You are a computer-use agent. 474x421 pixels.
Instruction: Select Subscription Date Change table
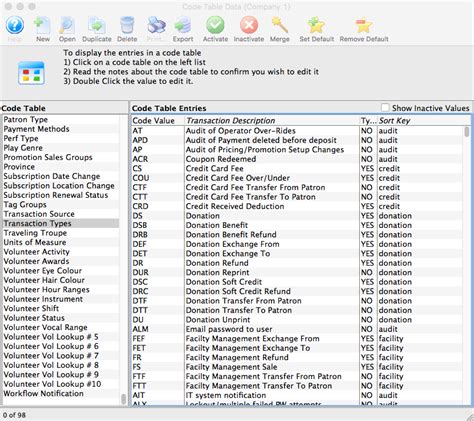pos(61,176)
